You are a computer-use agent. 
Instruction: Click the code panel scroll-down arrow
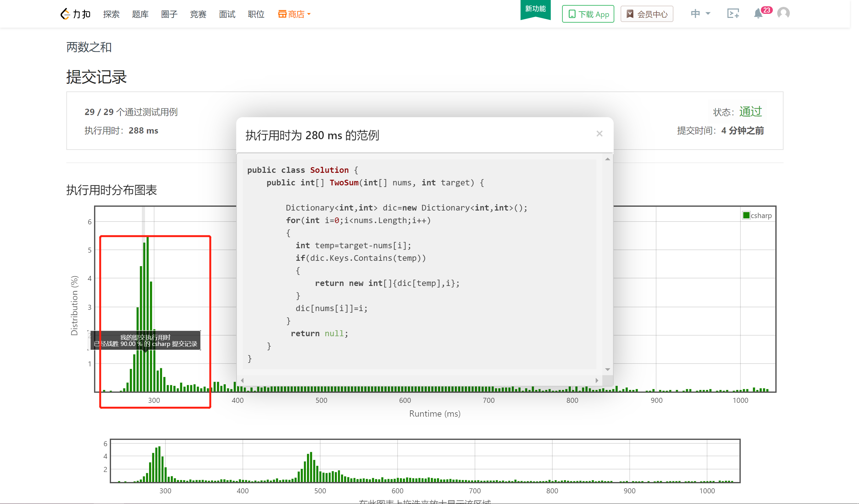tap(607, 370)
